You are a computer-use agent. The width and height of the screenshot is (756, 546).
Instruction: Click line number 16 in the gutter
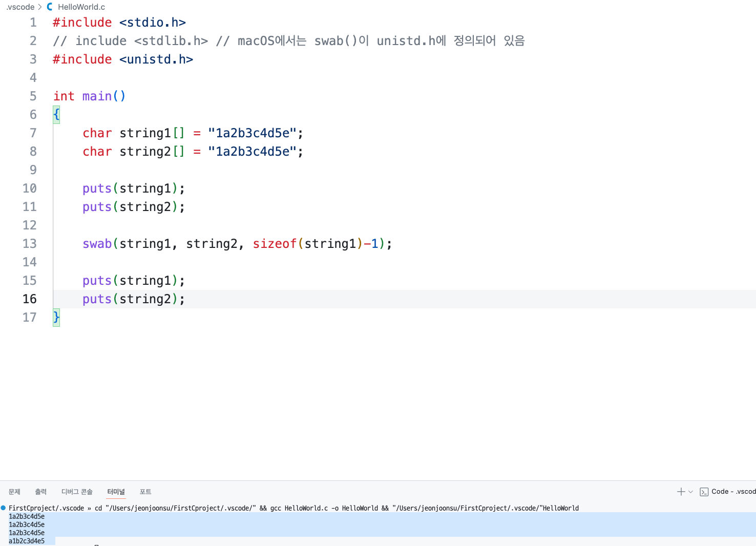click(x=30, y=299)
